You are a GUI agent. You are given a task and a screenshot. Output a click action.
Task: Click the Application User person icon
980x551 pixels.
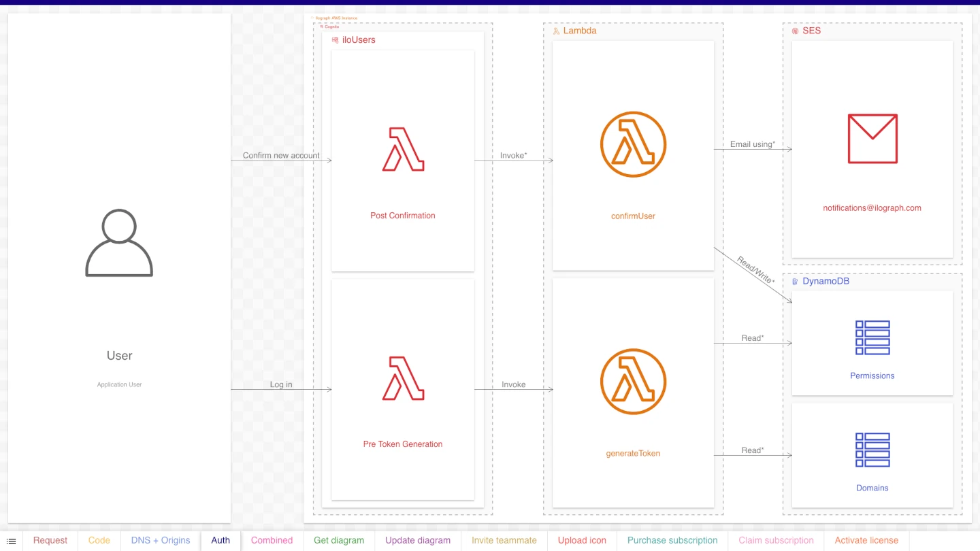pos(118,243)
